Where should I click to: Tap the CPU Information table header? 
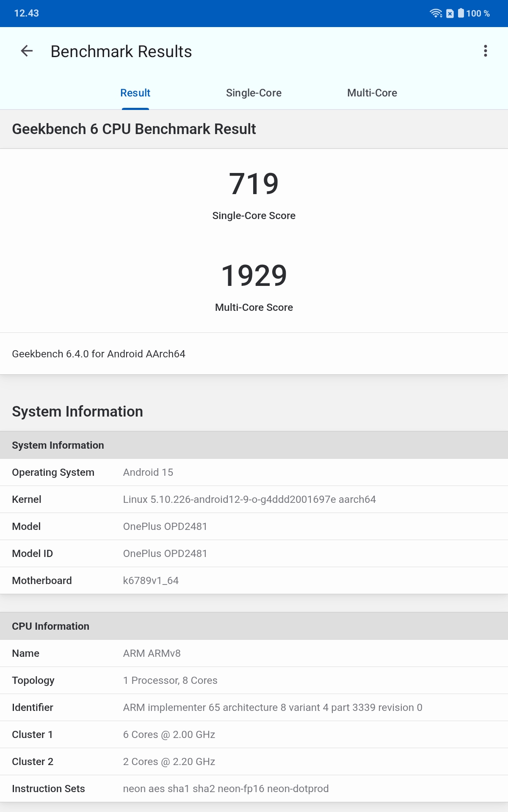tap(254, 626)
